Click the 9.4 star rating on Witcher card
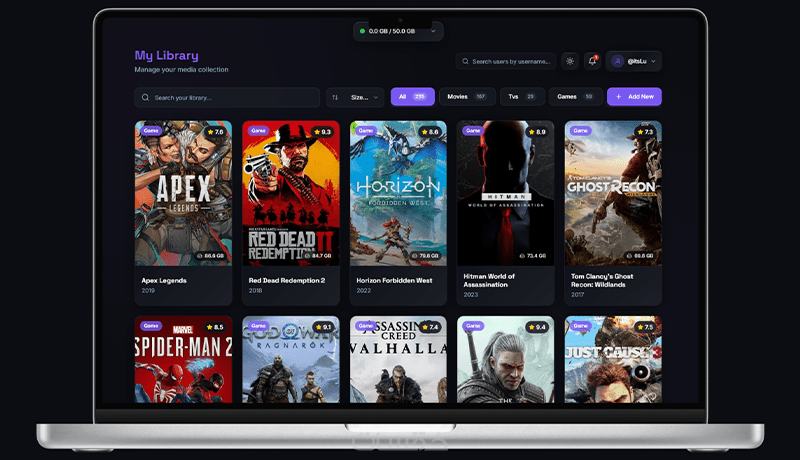This screenshot has width=800, height=460. pyautogui.click(x=537, y=327)
